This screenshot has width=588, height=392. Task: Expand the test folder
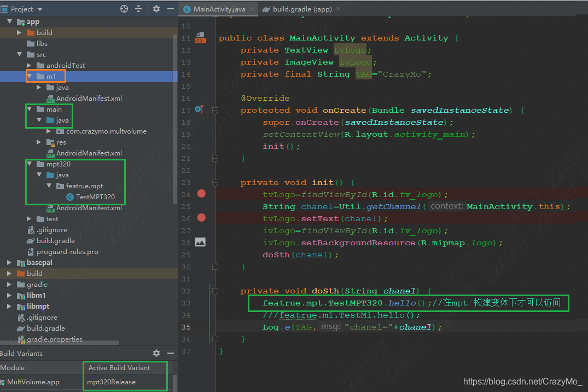pos(29,218)
